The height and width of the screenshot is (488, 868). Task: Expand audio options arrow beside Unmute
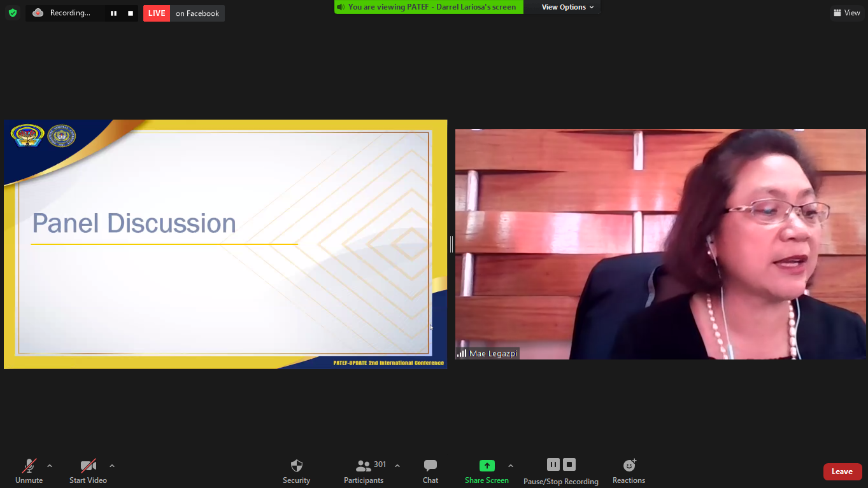click(50, 466)
